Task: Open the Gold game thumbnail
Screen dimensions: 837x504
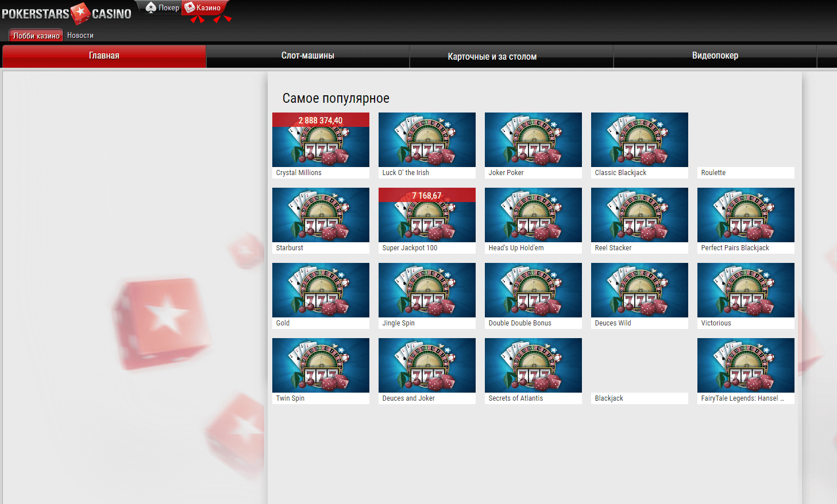Action: (x=321, y=290)
